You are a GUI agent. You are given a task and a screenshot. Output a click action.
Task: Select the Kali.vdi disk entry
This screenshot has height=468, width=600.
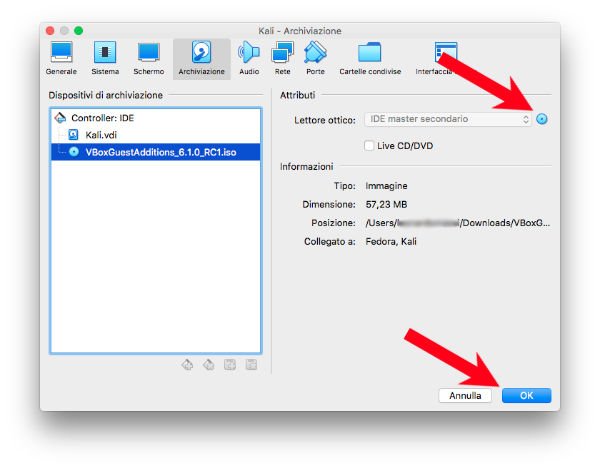[156, 135]
